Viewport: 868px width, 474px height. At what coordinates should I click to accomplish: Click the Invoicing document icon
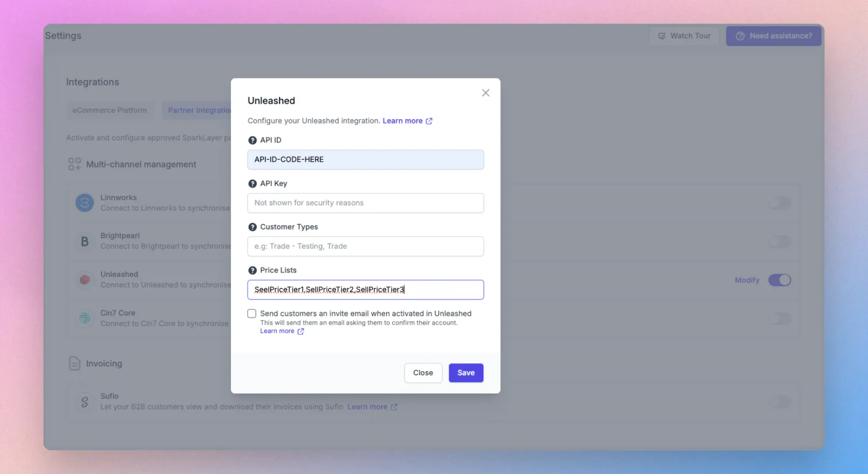coord(75,363)
